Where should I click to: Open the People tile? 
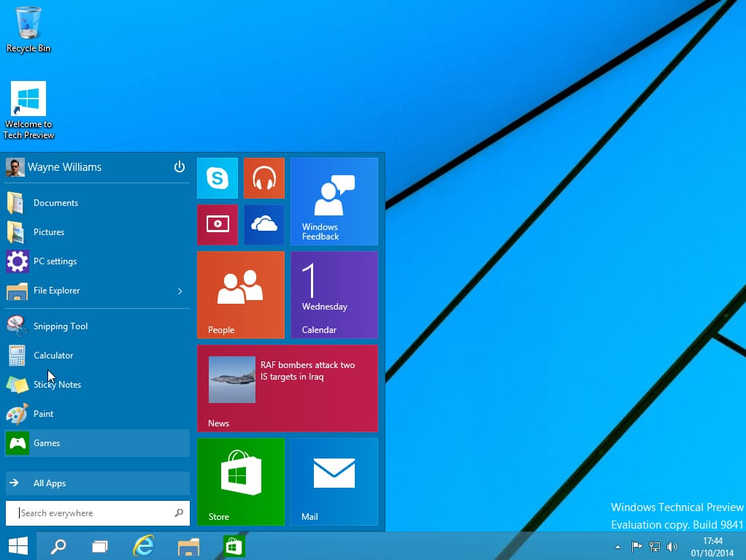241,294
